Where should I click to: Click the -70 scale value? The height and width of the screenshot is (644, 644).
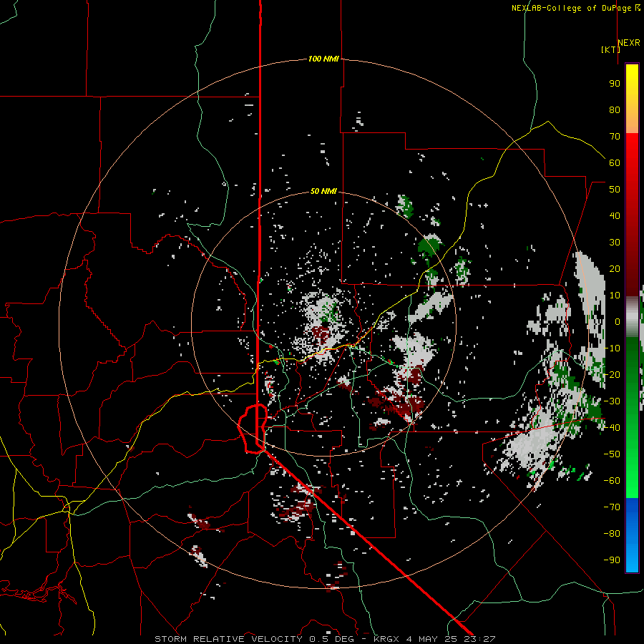point(612,507)
